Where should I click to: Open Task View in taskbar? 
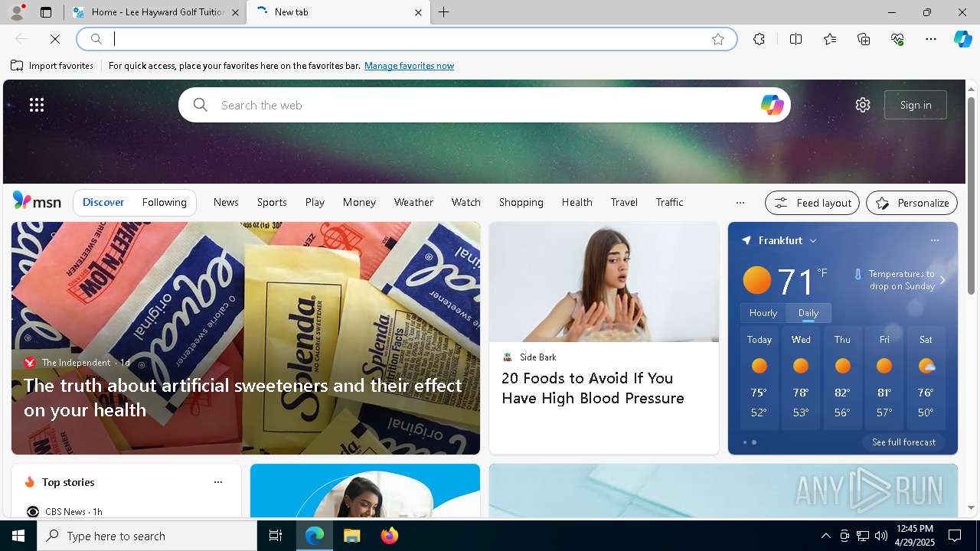point(276,536)
